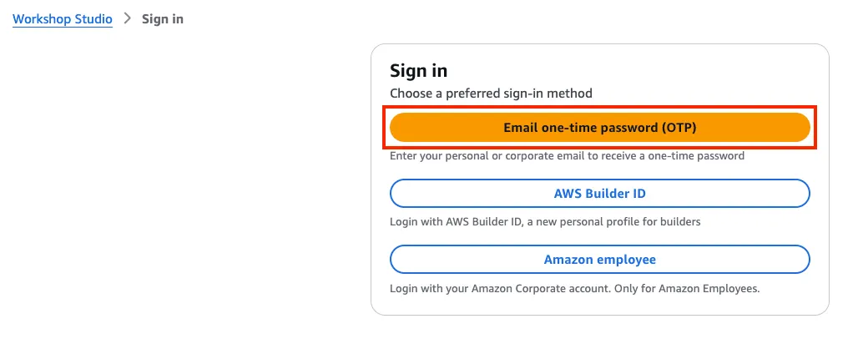The width and height of the screenshot is (868, 349).
Task: Click the current page label in breadcrumbs
Action: tap(162, 18)
